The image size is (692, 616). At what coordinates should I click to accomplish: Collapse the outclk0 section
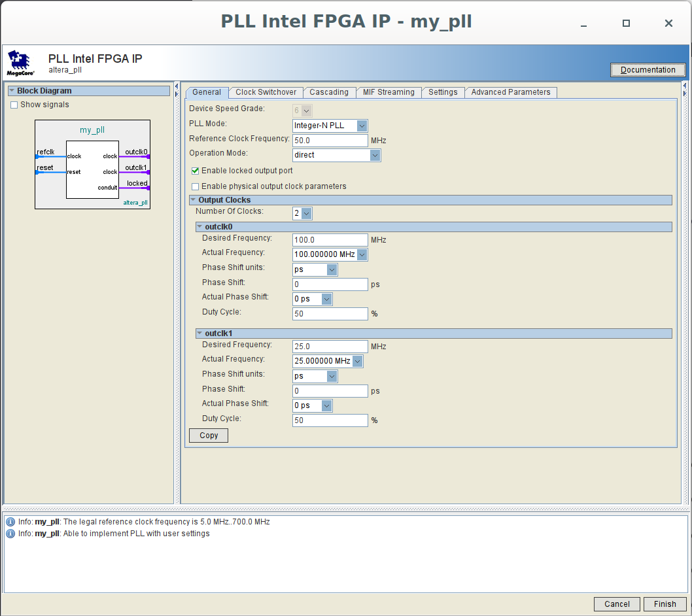click(x=199, y=227)
